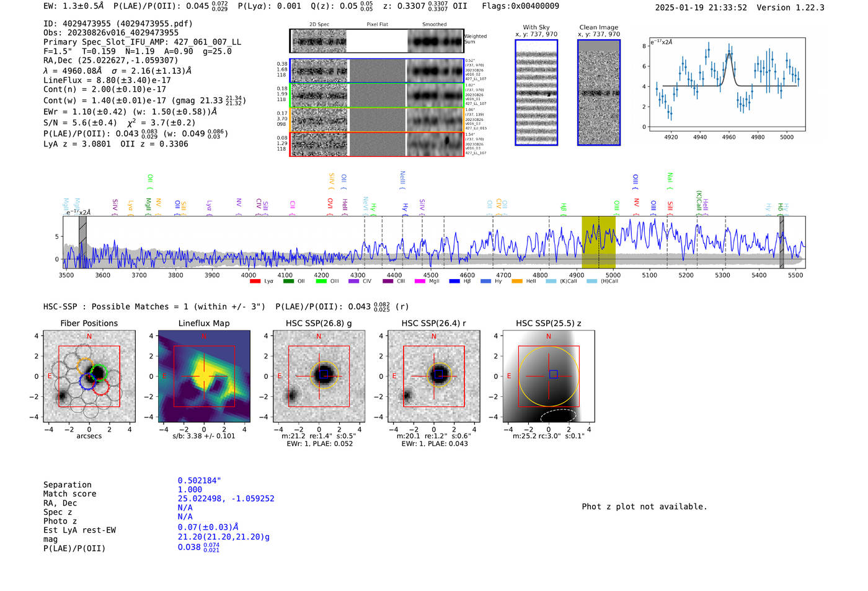Select the Weighted Sum 2D spectrum row
Viewport: 868px width, 591px height.
[x=376, y=41]
